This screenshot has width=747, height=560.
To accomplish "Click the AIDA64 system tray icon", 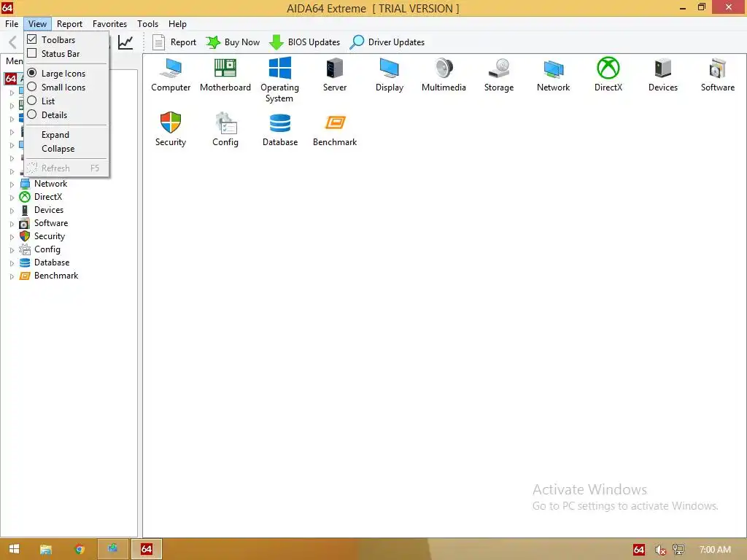I will [x=639, y=550].
